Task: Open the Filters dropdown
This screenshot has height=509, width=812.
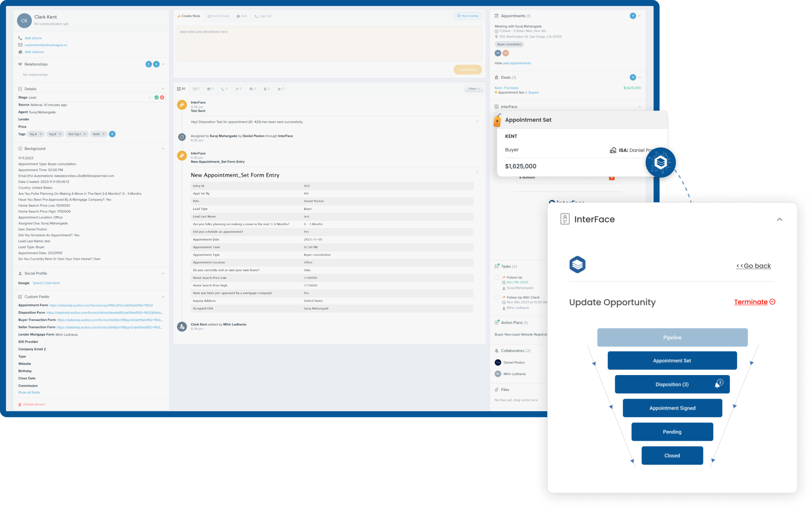Action: (x=473, y=88)
